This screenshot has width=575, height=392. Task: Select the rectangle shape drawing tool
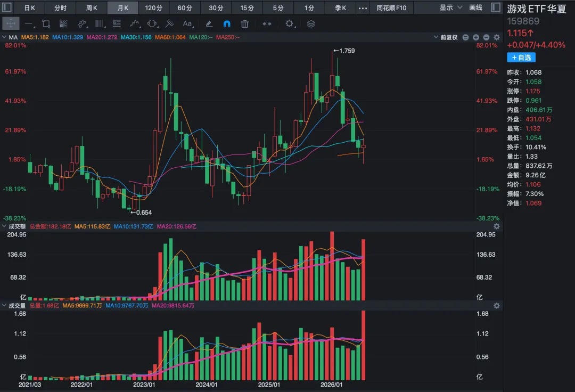click(x=46, y=24)
